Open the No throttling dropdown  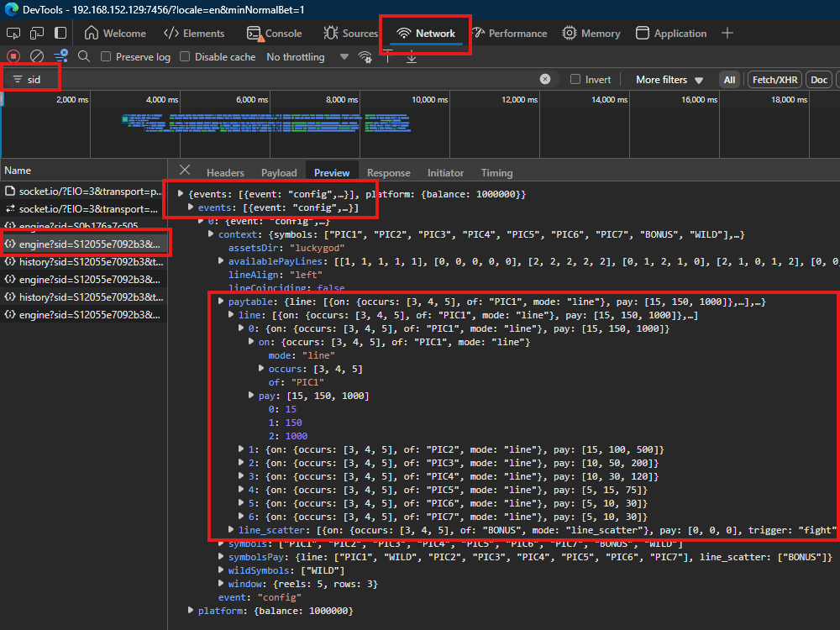307,57
